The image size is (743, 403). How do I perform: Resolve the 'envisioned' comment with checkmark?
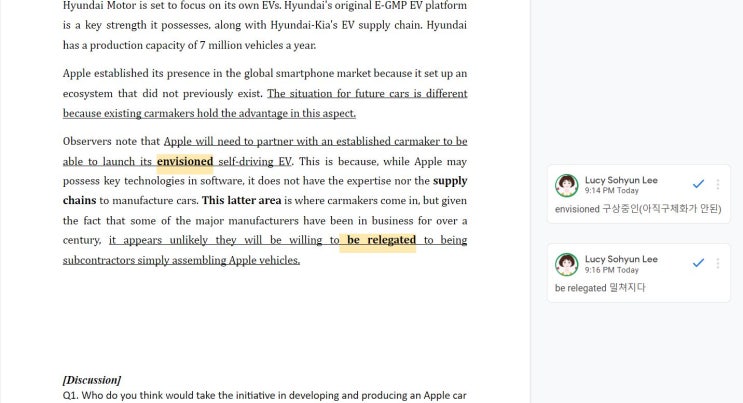coord(698,184)
